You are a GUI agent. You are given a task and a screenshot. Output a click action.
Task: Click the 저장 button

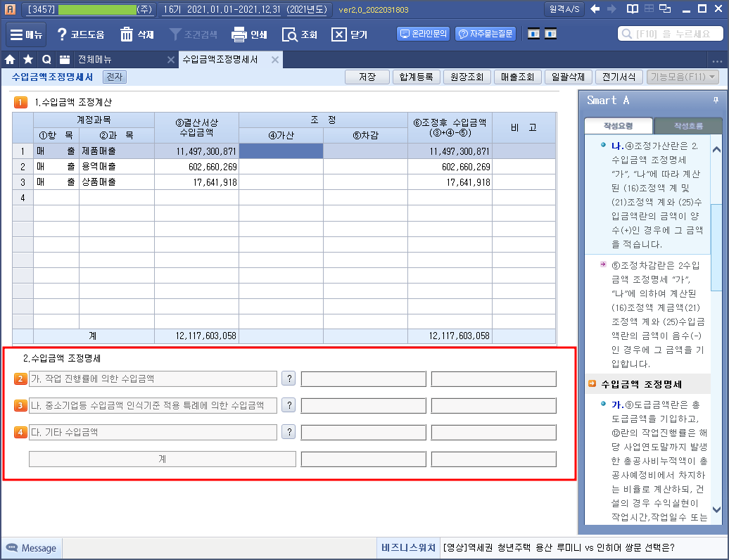pyautogui.click(x=367, y=77)
